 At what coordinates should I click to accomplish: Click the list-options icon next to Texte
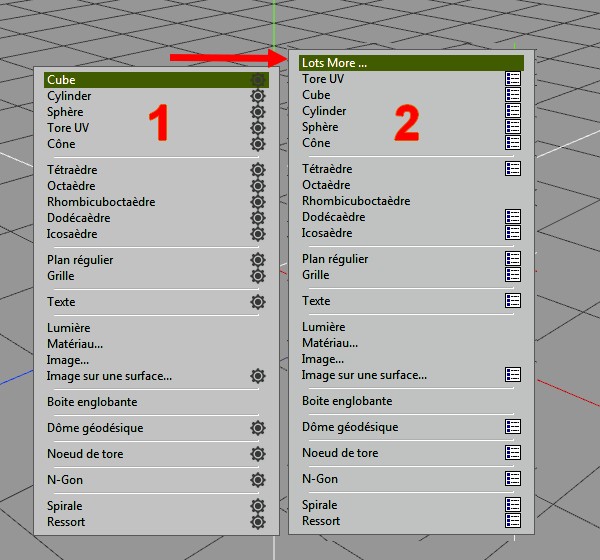click(513, 301)
